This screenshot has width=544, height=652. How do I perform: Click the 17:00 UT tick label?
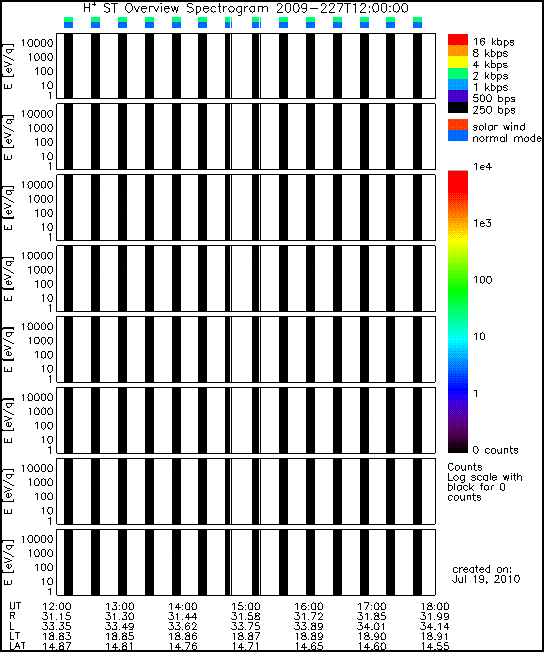pos(372,607)
